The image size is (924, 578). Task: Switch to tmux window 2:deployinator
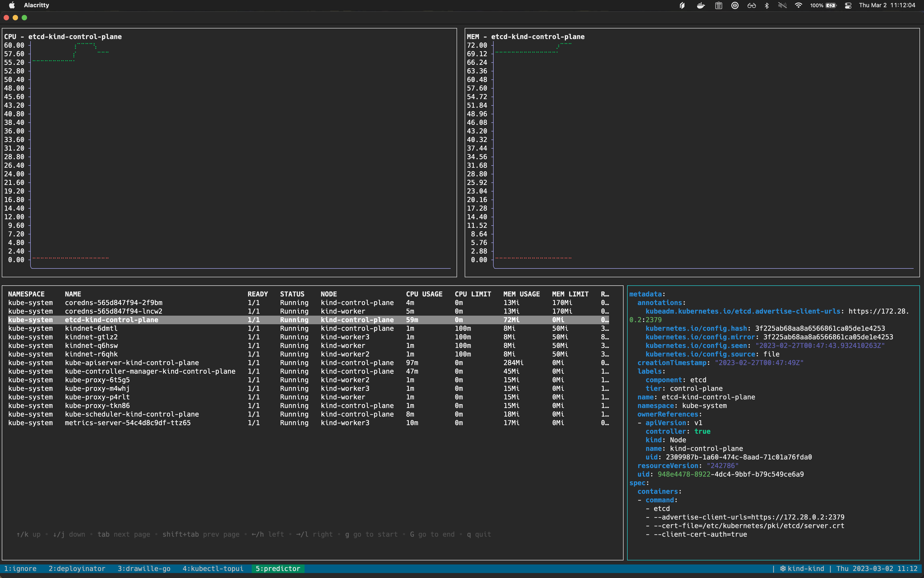[77, 569]
